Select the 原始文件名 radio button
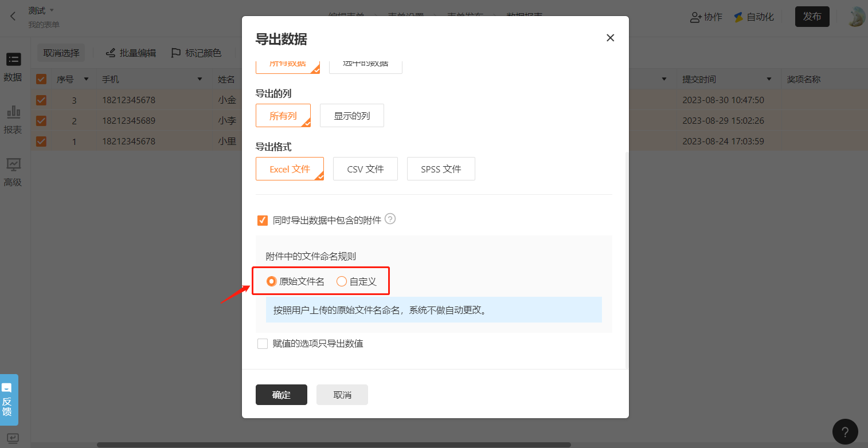 tap(272, 281)
